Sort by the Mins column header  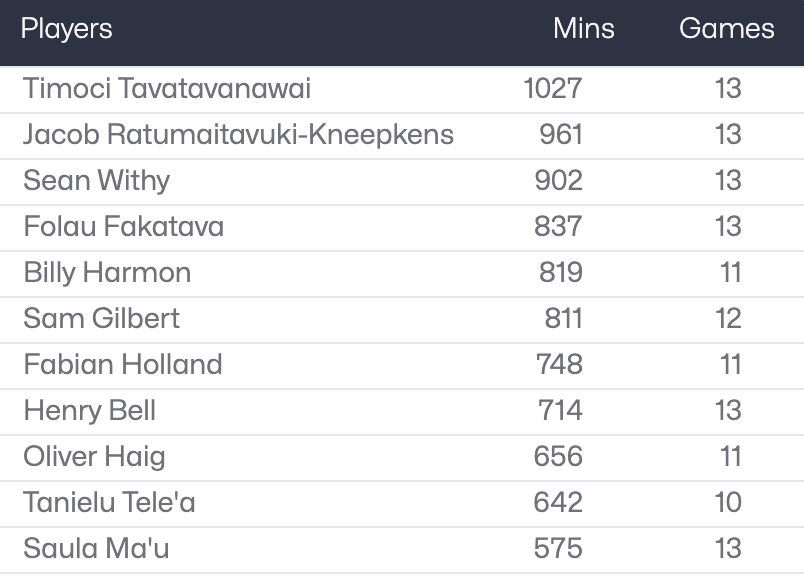[584, 28]
